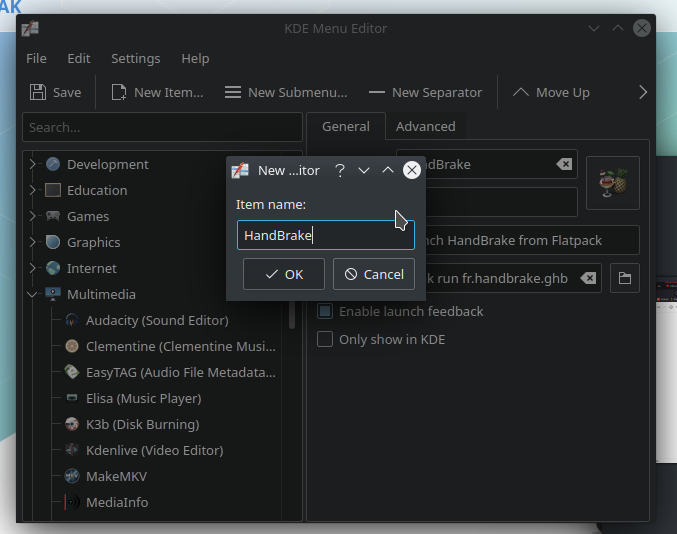Image resolution: width=677 pixels, height=534 pixels.
Task: Select the Internet globe icon
Action: 53,268
